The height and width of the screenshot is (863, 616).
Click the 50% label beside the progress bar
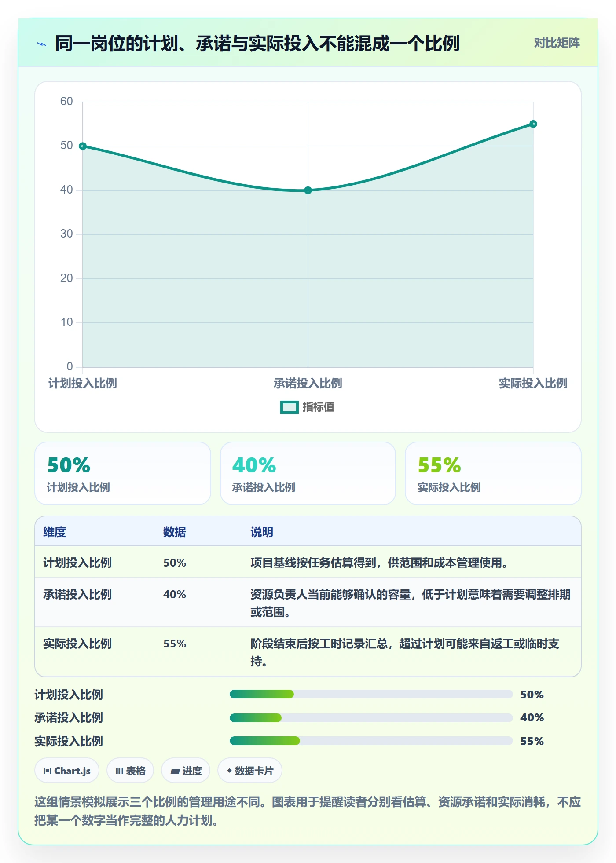[x=532, y=695]
